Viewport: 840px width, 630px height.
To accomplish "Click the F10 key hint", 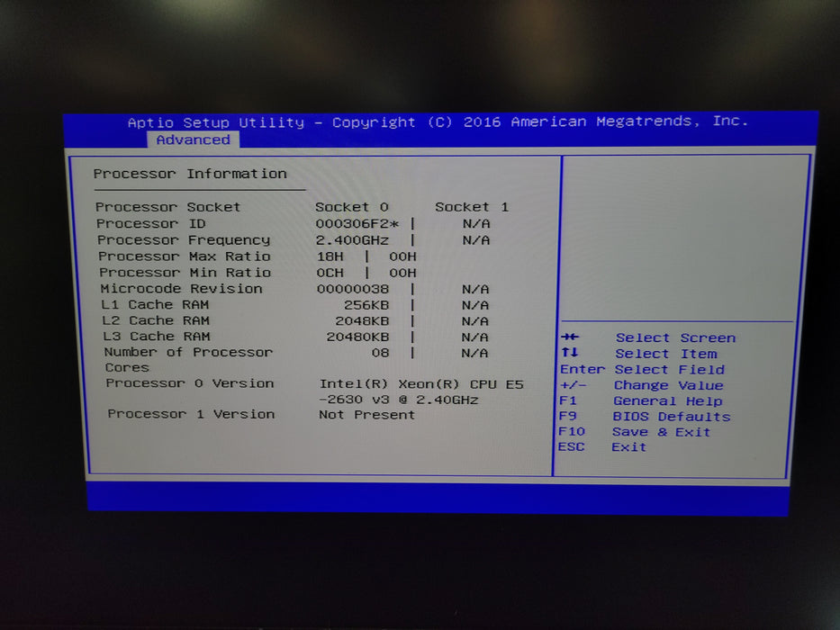I will [572, 431].
